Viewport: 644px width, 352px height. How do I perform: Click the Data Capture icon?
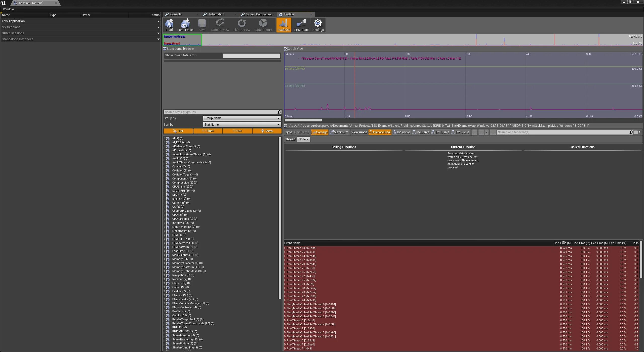click(x=263, y=25)
